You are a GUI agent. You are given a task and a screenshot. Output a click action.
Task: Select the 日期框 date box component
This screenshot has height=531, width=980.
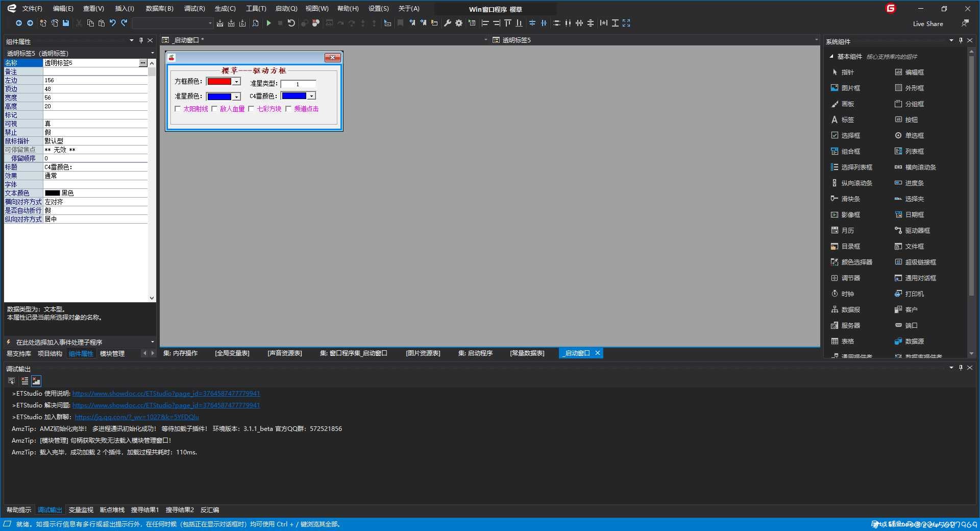910,214
